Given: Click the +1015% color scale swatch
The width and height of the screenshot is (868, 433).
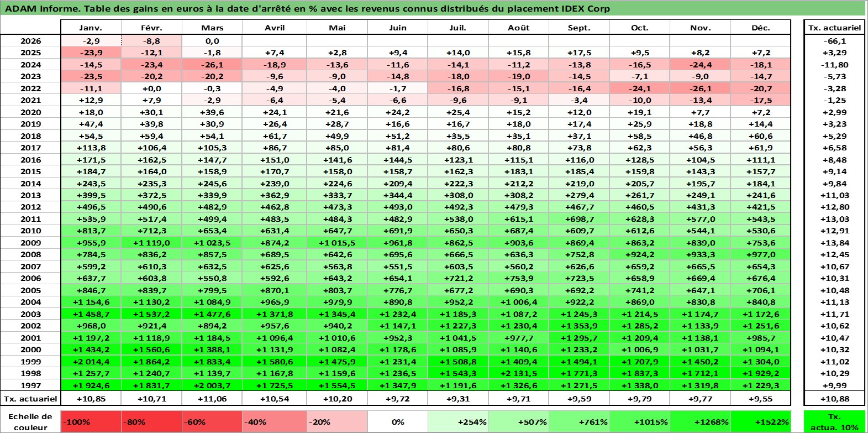Looking at the screenshot, I should tap(639, 421).
